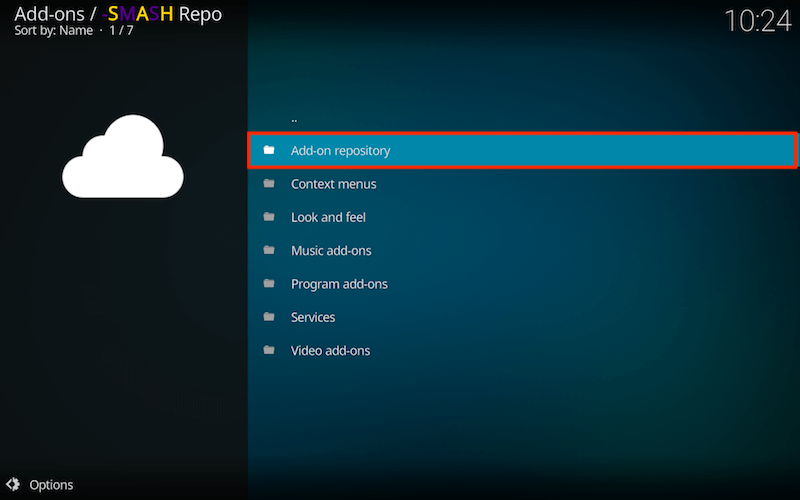Open the Context menus category
This screenshot has height=500, width=800.
tap(522, 184)
